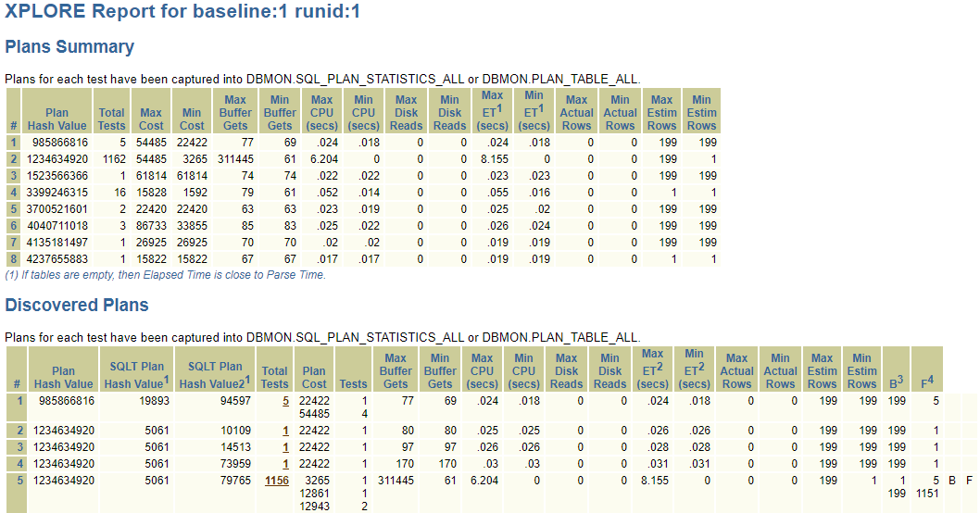This screenshot has width=980, height=513.
Task: Click row number 8 in Plans Summary
Action: (14, 259)
